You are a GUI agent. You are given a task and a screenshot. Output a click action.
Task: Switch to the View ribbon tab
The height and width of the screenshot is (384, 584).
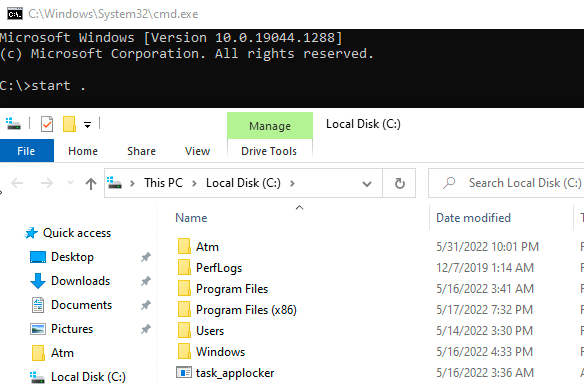pyautogui.click(x=197, y=151)
